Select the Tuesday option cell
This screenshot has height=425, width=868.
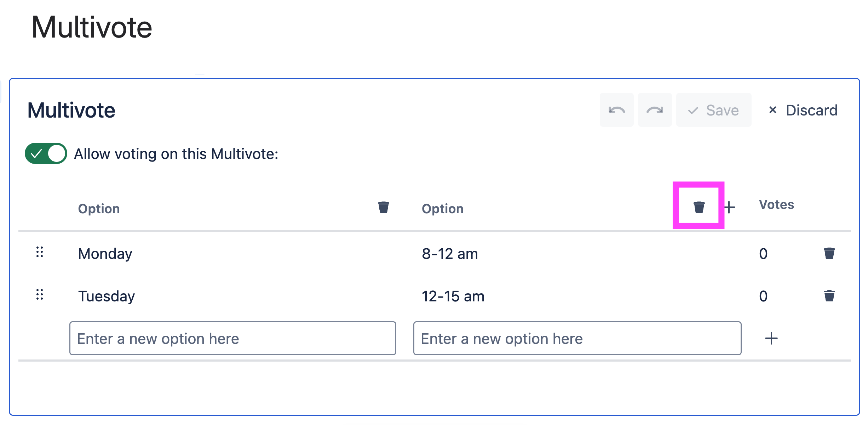click(x=107, y=296)
